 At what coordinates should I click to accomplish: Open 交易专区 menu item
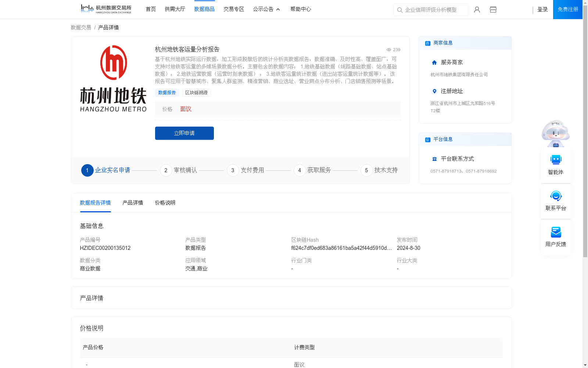click(x=234, y=9)
